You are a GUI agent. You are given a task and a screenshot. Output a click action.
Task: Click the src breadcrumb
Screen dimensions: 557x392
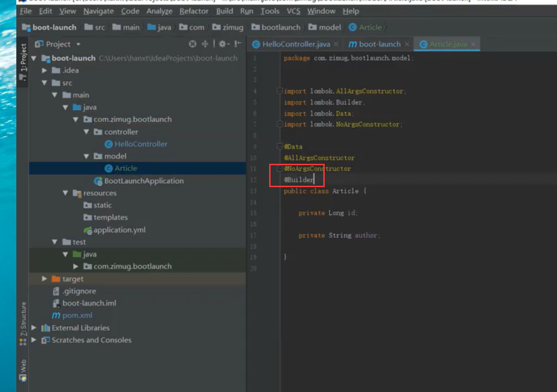(95, 28)
